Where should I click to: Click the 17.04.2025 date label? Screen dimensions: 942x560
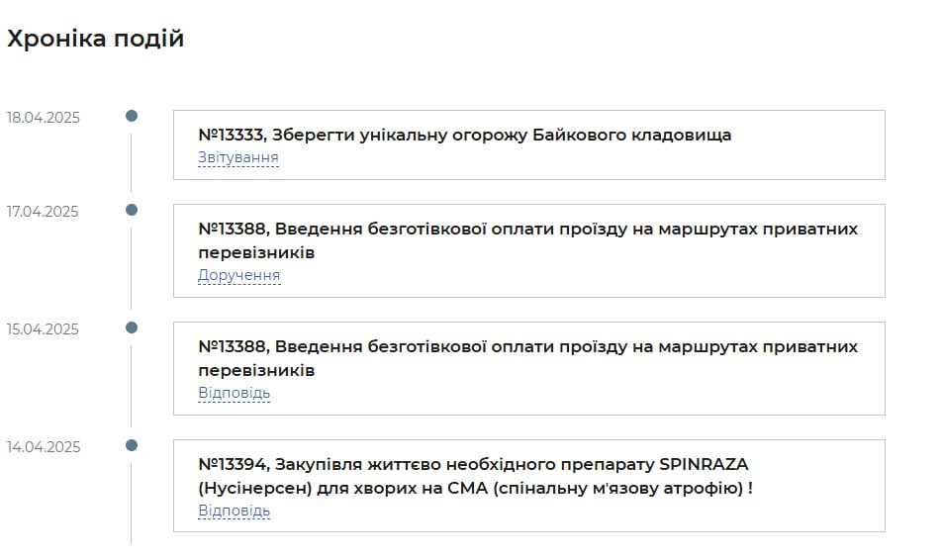44,212
